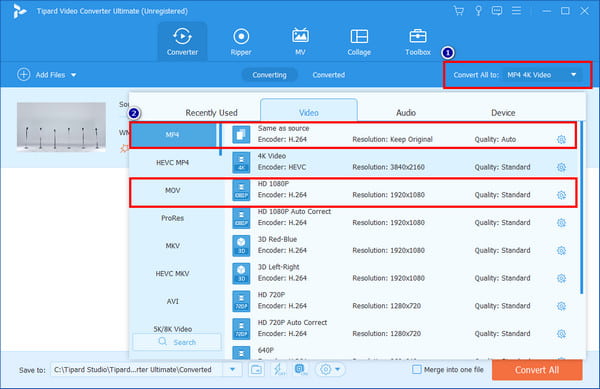Open settings gear for HD 720P preset
Image resolution: width=600 pixels, height=389 pixels.
coord(561,306)
